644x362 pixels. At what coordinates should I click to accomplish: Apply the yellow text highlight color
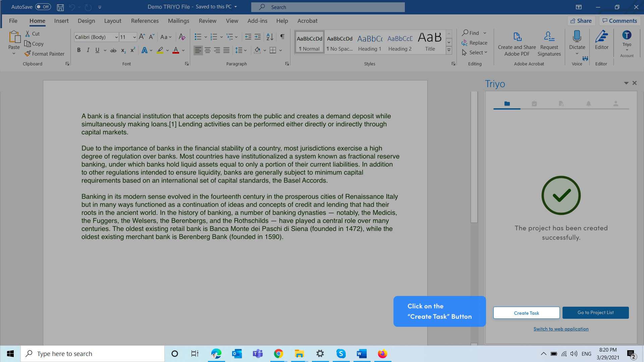(160, 50)
